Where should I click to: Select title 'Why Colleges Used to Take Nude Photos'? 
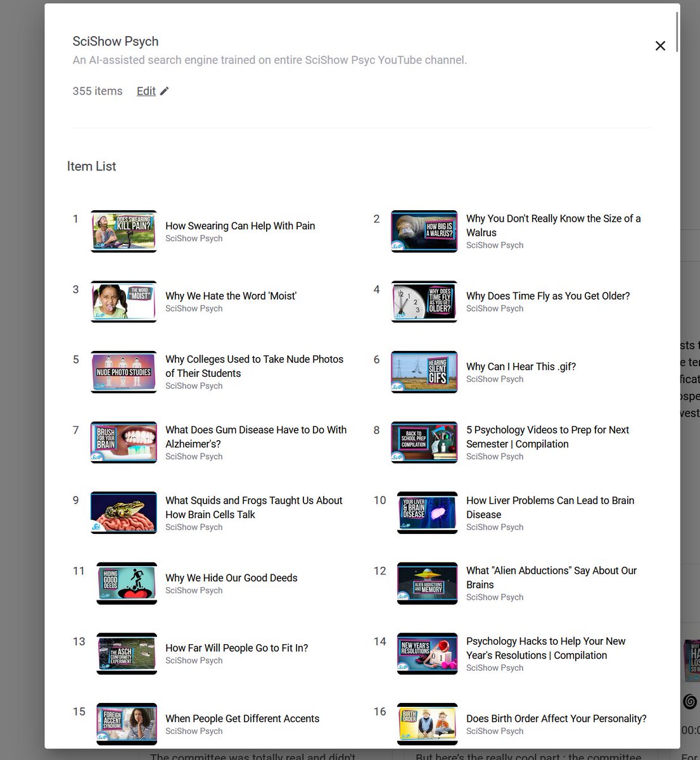point(254,366)
